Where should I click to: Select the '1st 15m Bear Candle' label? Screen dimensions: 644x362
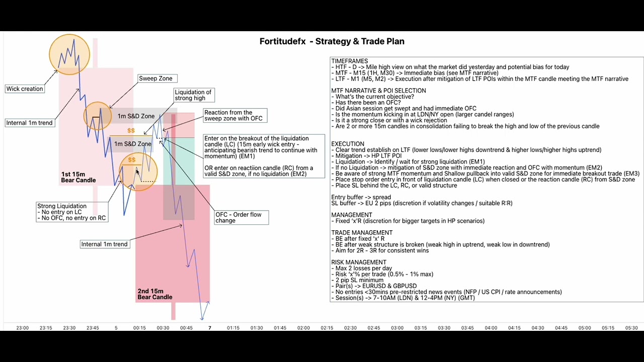(x=78, y=177)
